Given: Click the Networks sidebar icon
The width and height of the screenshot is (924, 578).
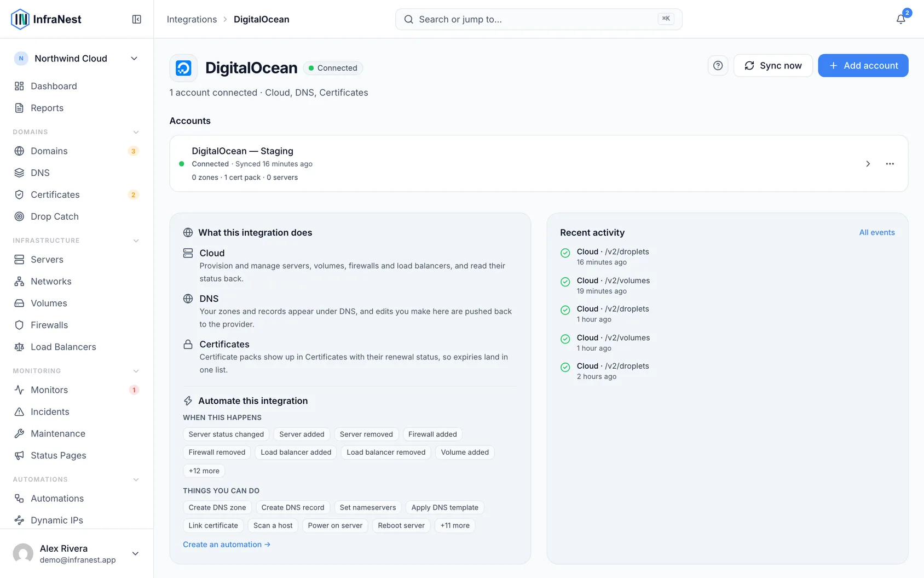Looking at the screenshot, I should click(19, 282).
